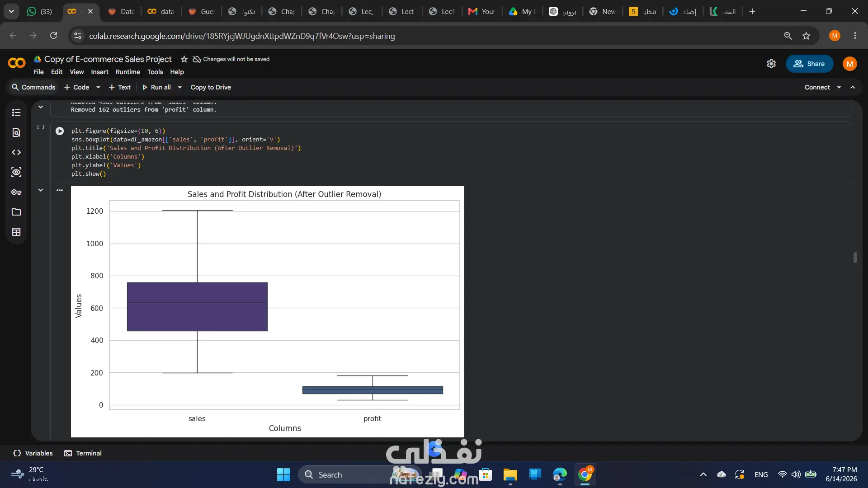This screenshot has width=868, height=488.
Task: Open the Windows Start menu
Action: [283, 475]
